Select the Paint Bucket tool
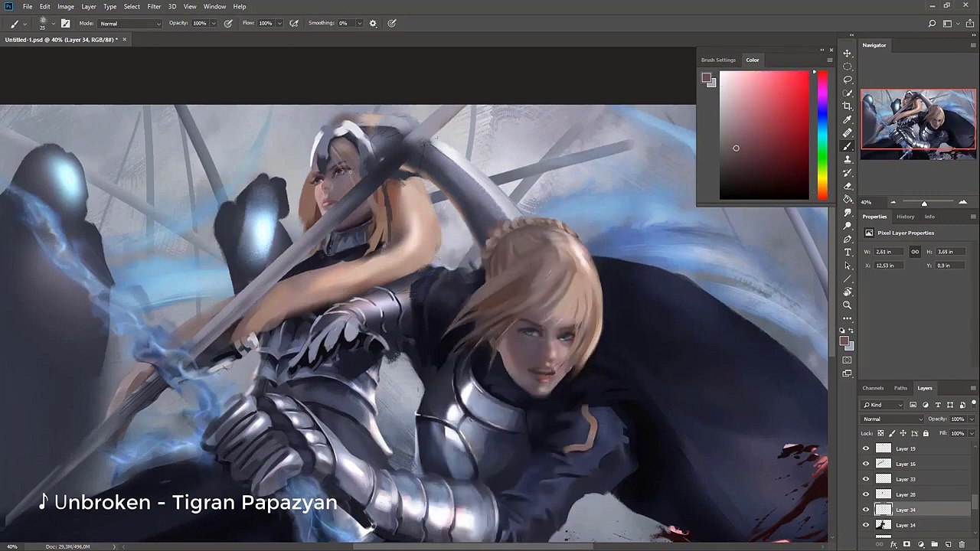The image size is (980, 551). [x=848, y=199]
